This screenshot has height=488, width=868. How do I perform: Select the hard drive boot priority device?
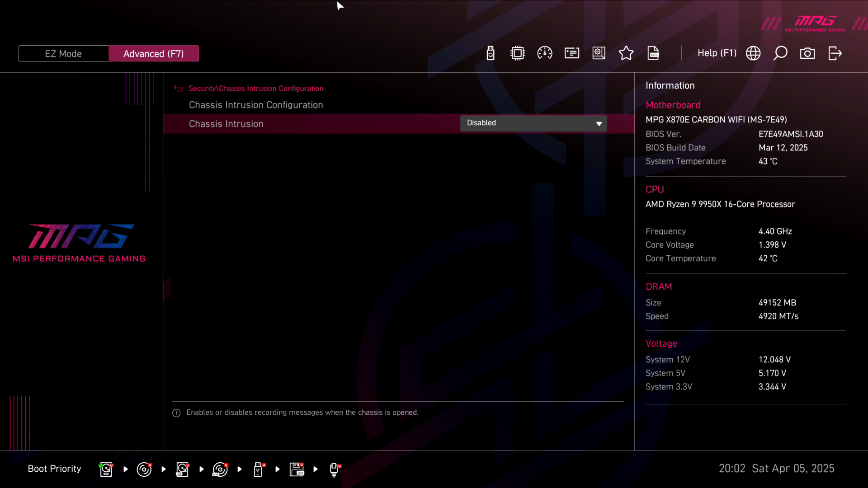click(106, 469)
